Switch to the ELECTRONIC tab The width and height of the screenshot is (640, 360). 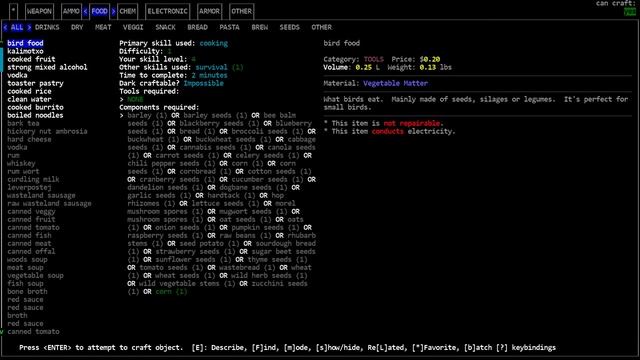click(x=167, y=11)
